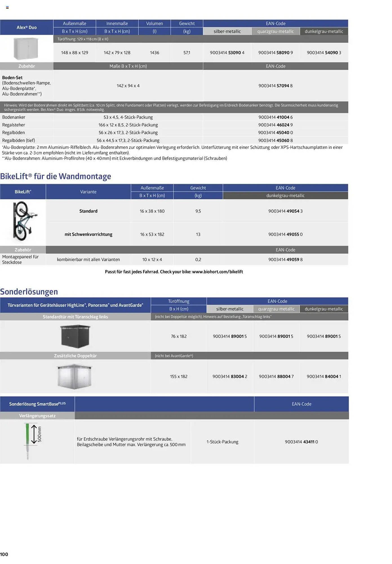Viewport: 392px width, 564px height.
Task: Click page number 100 in the footer
Action: (x=4, y=554)
